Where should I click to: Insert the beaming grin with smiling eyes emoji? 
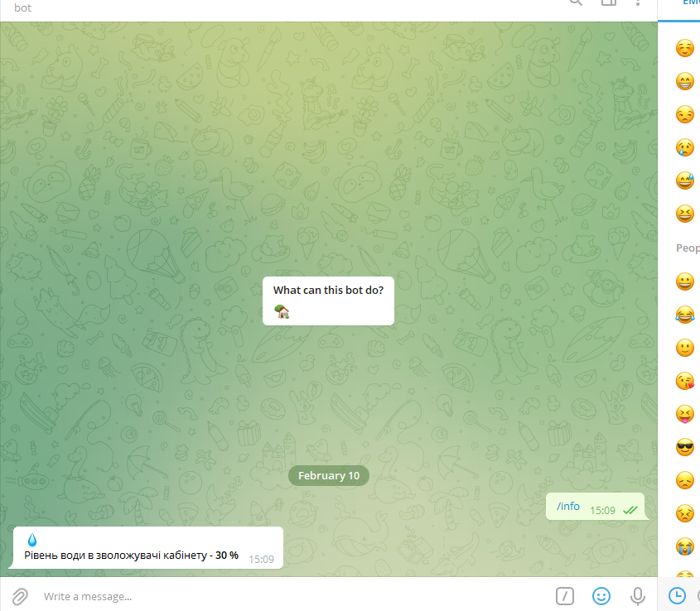pos(685,81)
